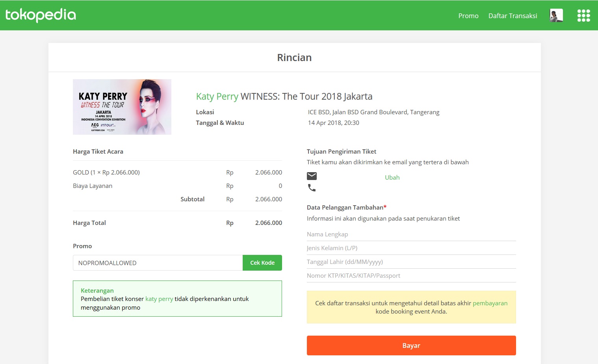Click the Keterangan heading in green box

pyautogui.click(x=97, y=291)
